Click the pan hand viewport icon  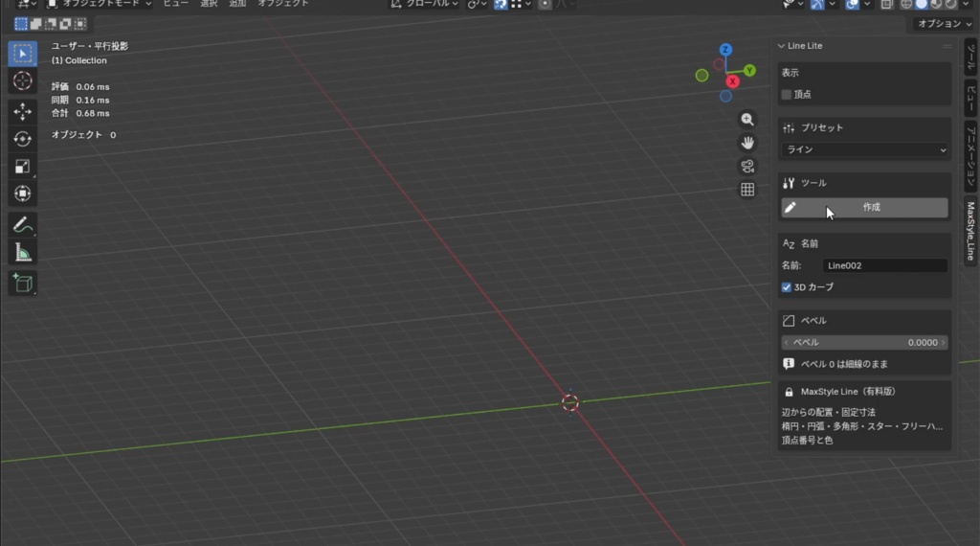747,143
